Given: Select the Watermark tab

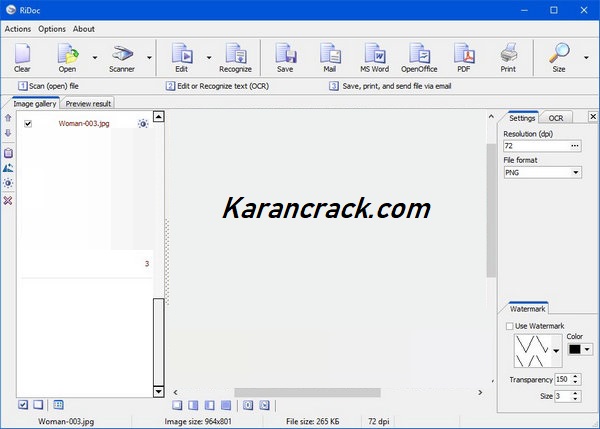Looking at the screenshot, I should click(527, 309).
